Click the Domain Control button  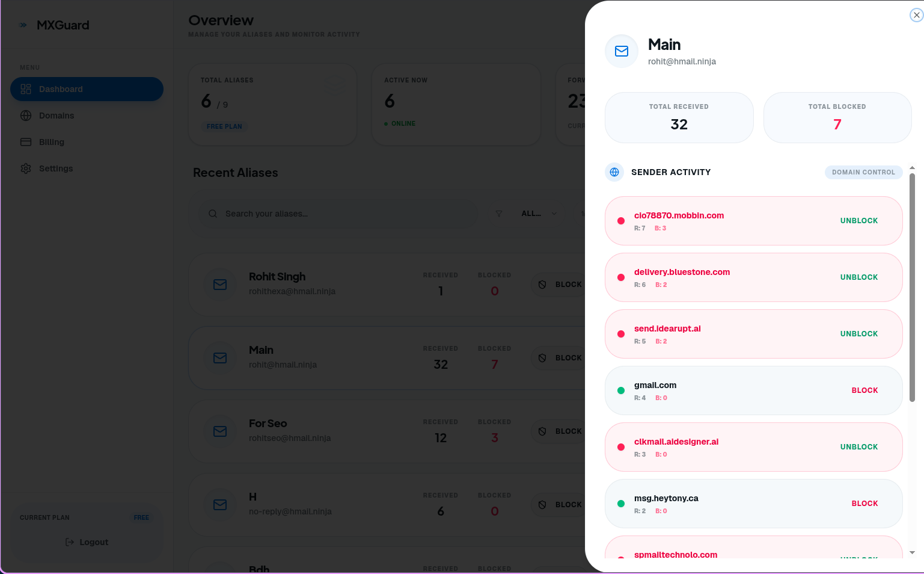863,172
